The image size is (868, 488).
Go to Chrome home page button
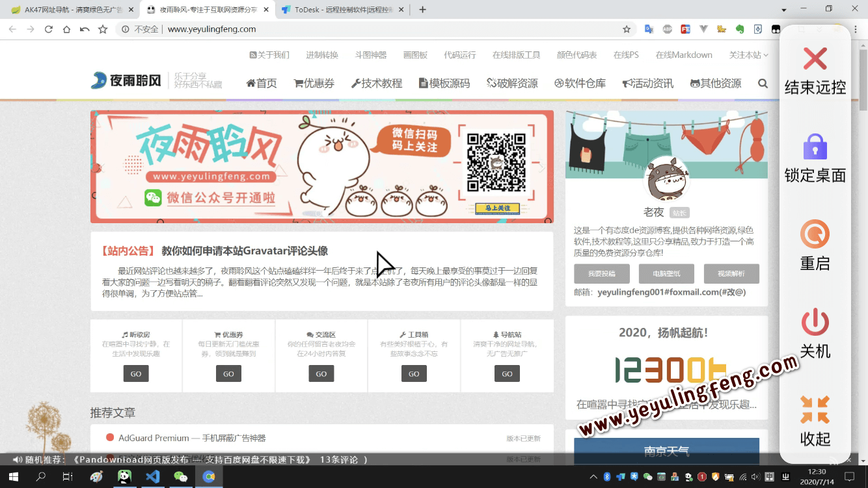[x=66, y=29]
